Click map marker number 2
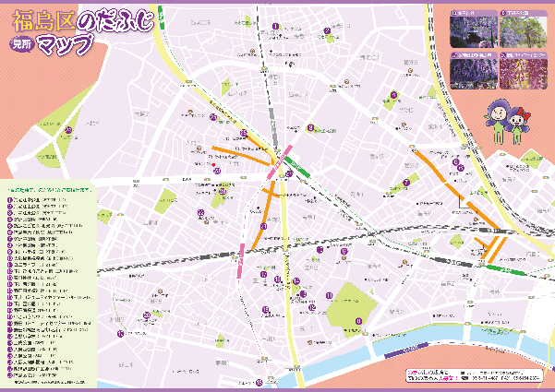Screen dimensions: 555x392 coord(326,30)
